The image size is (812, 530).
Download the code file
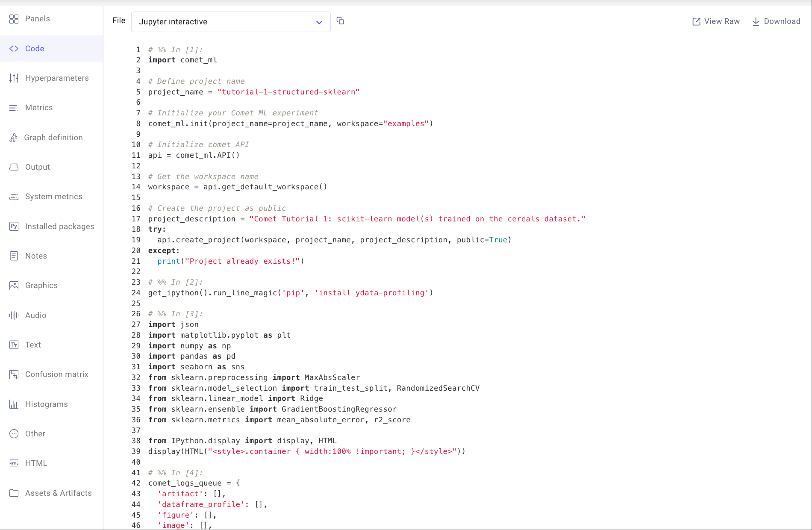(x=776, y=21)
